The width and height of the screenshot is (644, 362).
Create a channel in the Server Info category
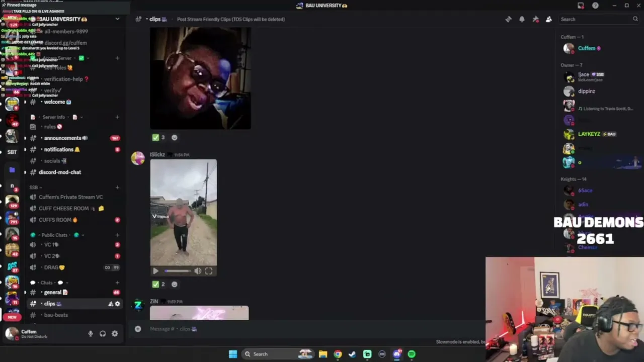tap(117, 117)
